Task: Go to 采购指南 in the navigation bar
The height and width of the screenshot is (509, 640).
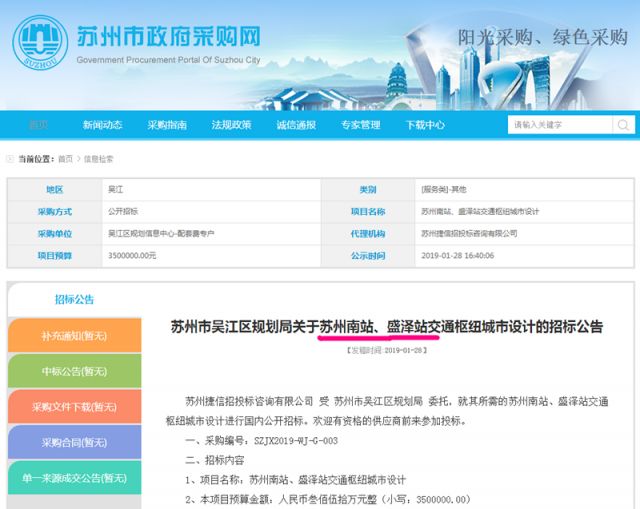Action: click(167, 125)
